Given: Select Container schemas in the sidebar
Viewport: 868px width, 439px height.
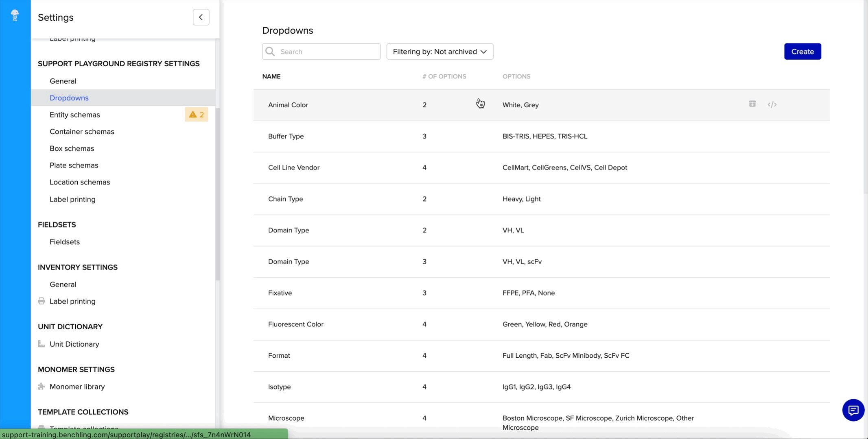Looking at the screenshot, I should pyautogui.click(x=82, y=132).
